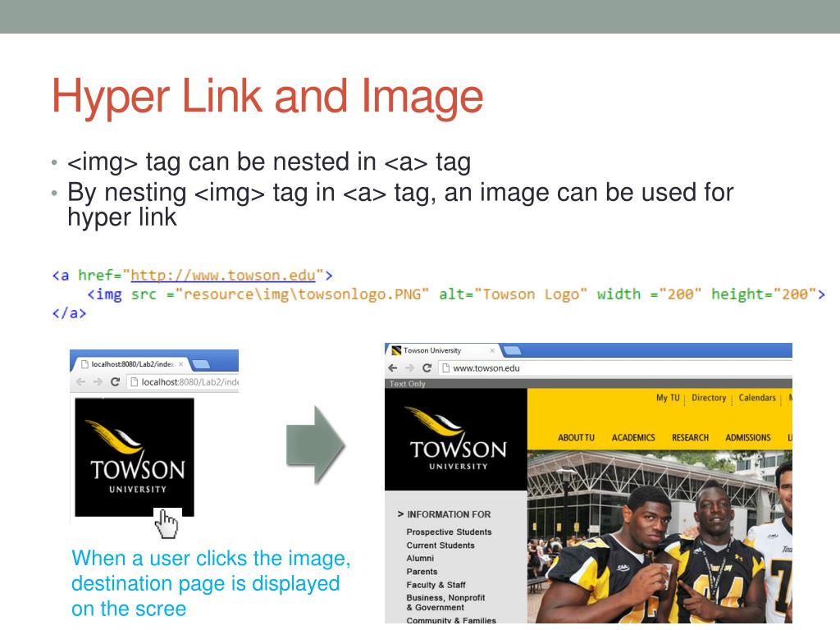This screenshot has width=840, height=630.
Task: Close the Towson University tab
Action: (492, 350)
